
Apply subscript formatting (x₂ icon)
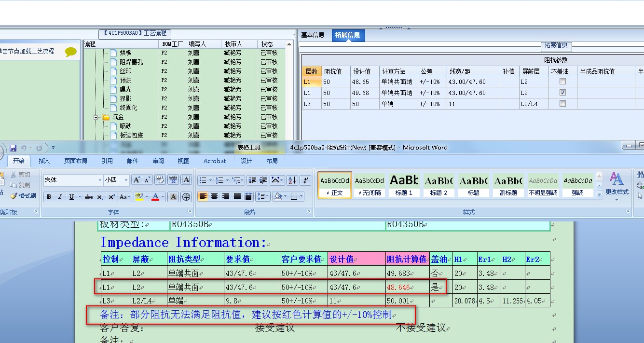click(x=100, y=197)
